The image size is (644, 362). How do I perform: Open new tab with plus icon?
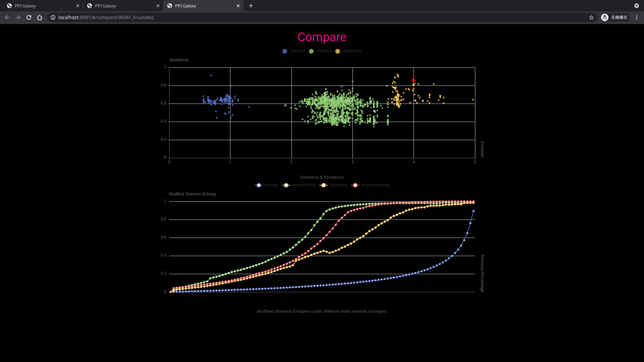pos(251,6)
